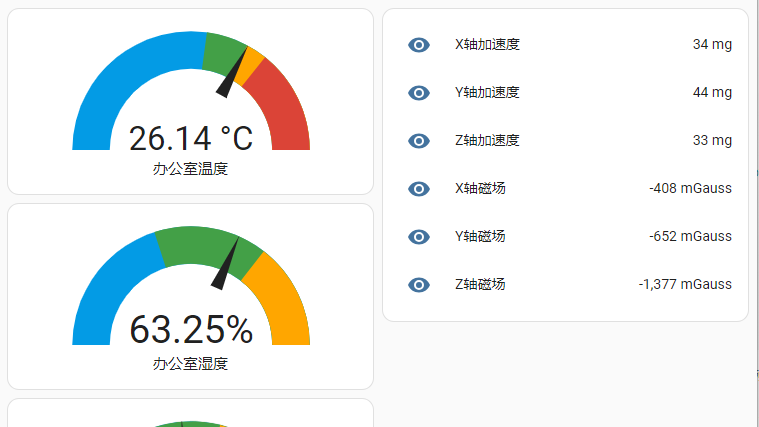759x427 pixels.
Task: Click the temperature gauge needle
Action: 231,73
